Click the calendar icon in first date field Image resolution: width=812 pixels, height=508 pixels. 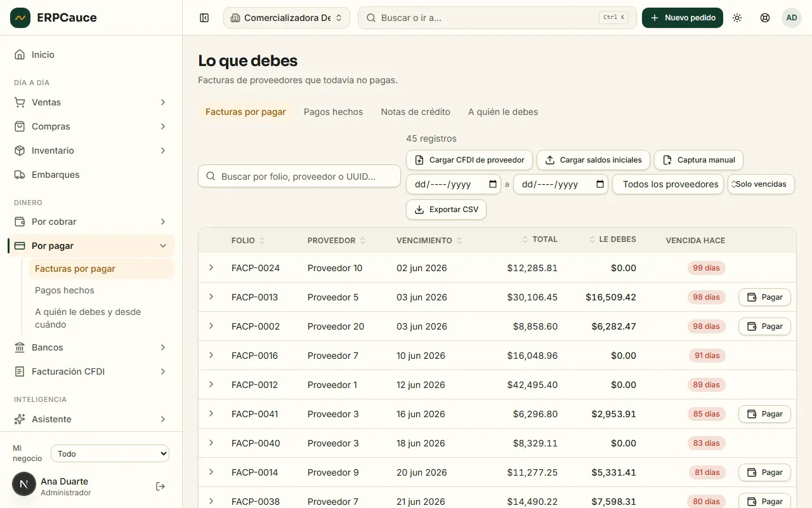(494, 184)
